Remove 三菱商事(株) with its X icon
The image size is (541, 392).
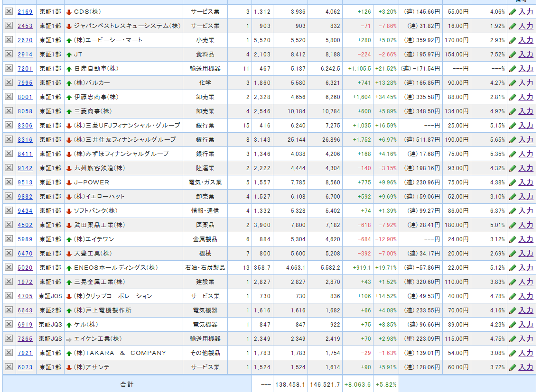tap(9, 111)
